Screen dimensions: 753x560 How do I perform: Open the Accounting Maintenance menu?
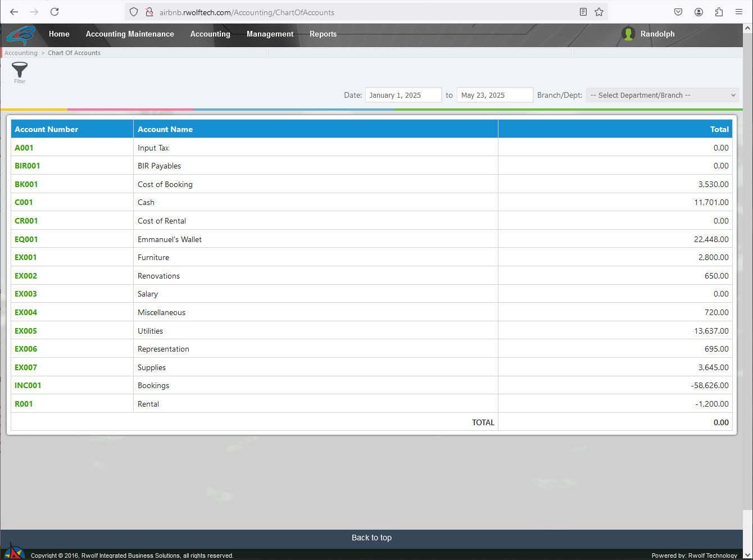tap(130, 34)
